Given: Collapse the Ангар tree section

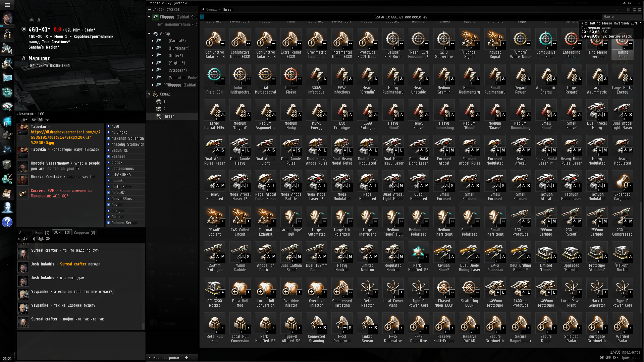Looking at the screenshot, I should pyautogui.click(x=149, y=34).
